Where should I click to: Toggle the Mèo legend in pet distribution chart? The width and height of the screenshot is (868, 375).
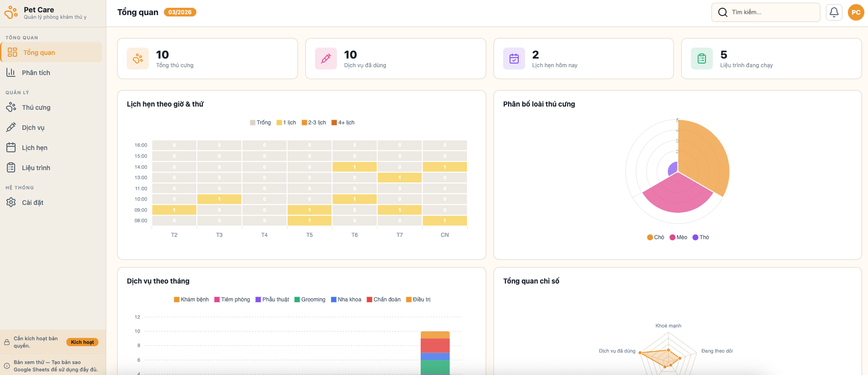coord(678,237)
